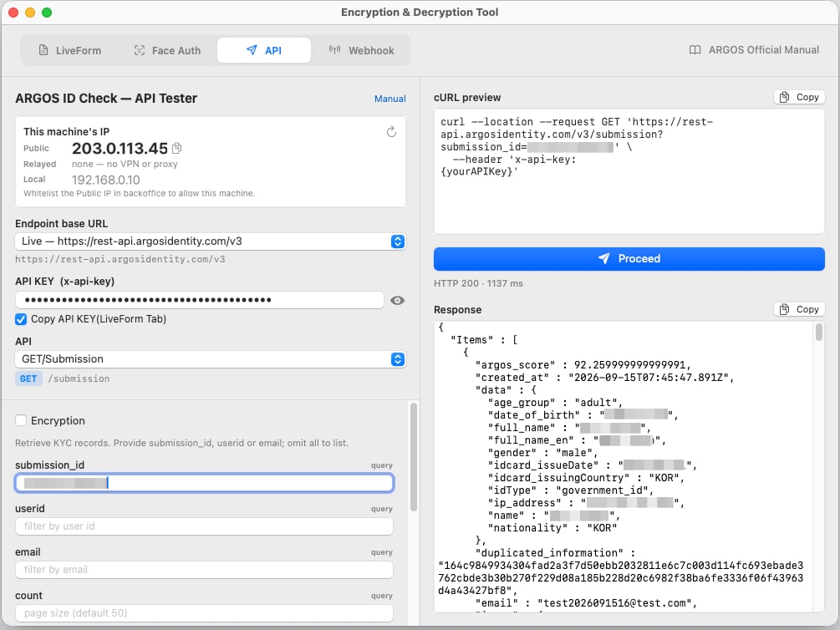Click the "argos_score" line in response
Screen dimensions: 840x630
583,365
